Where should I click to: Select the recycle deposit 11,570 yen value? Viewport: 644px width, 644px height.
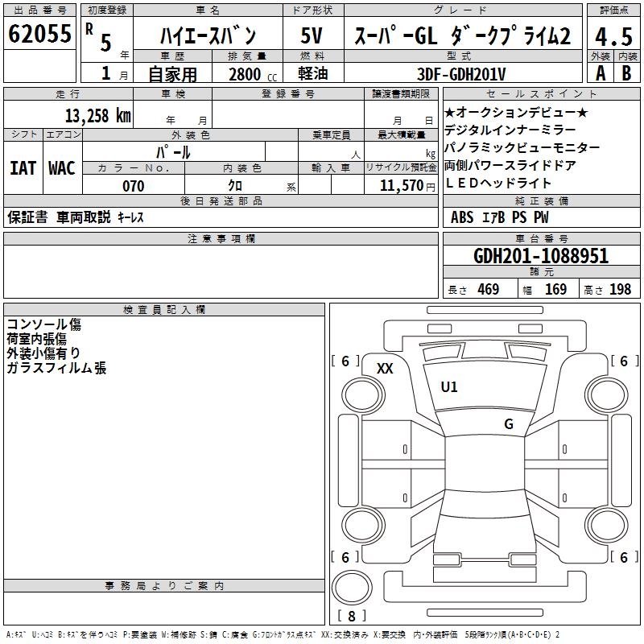407,186
